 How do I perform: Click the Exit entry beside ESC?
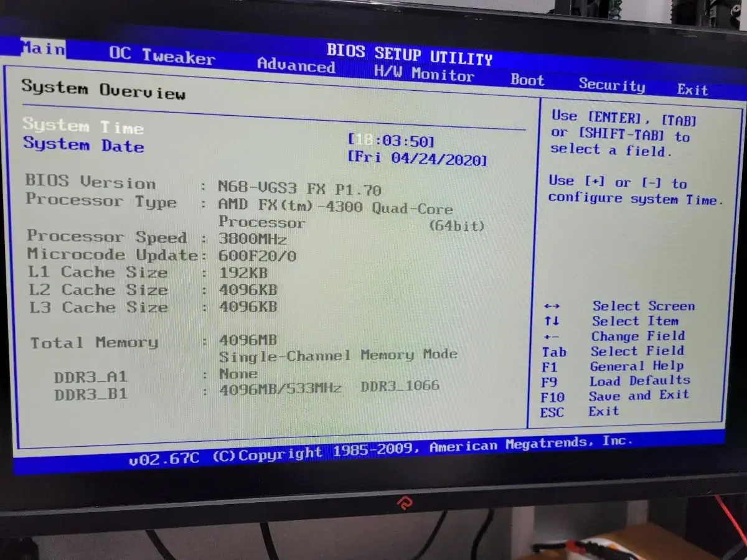(x=604, y=411)
